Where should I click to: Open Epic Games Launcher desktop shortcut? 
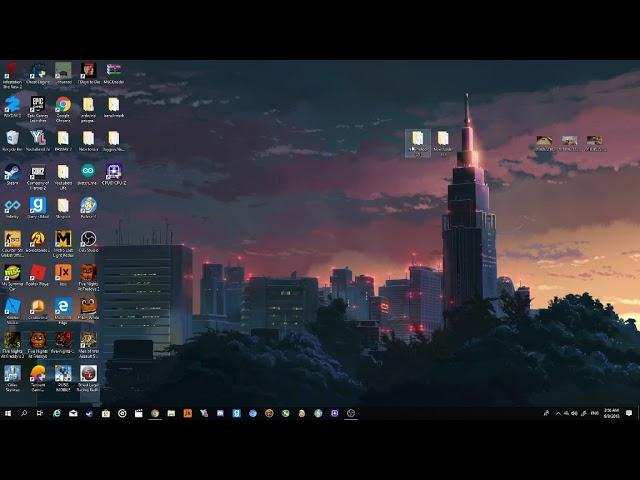[x=38, y=109]
